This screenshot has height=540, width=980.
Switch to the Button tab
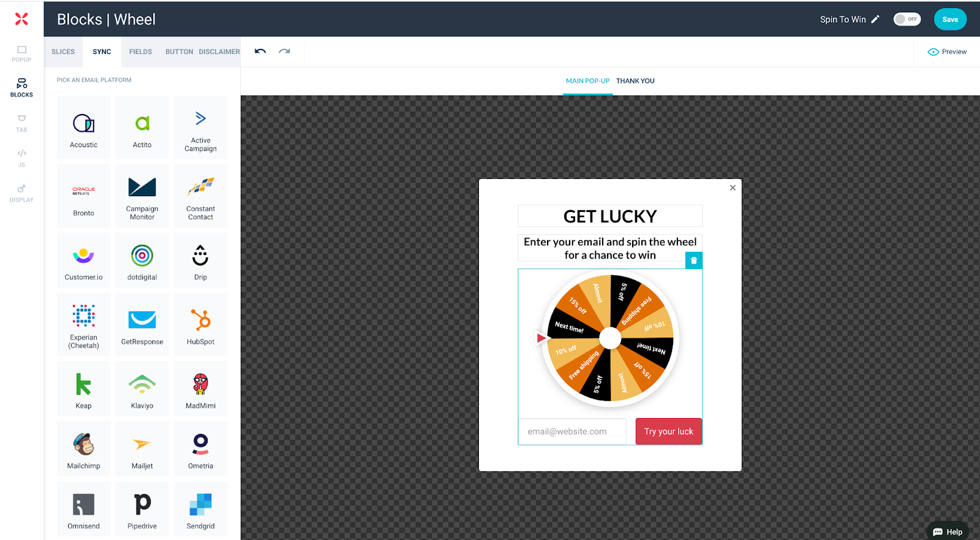click(179, 51)
